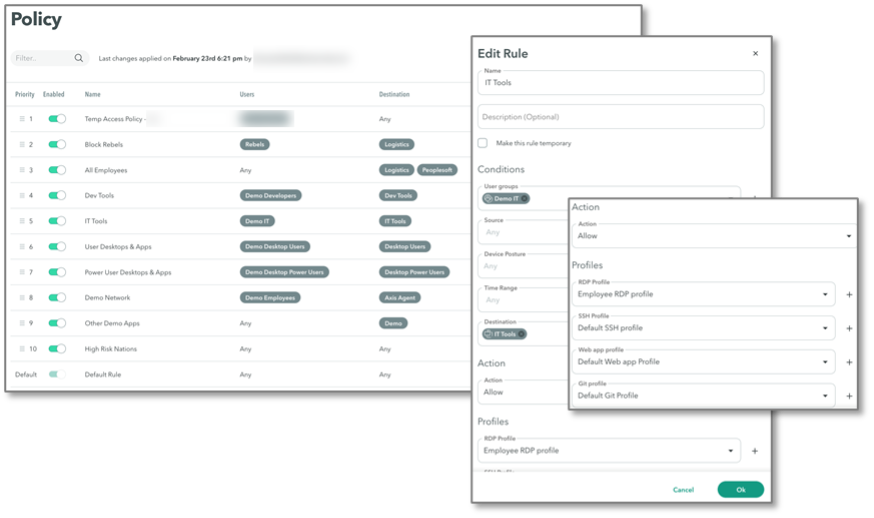Click plus icon next to RDP Profile in callout
The width and height of the screenshot is (874, 518).
click(x=849, y=295)
